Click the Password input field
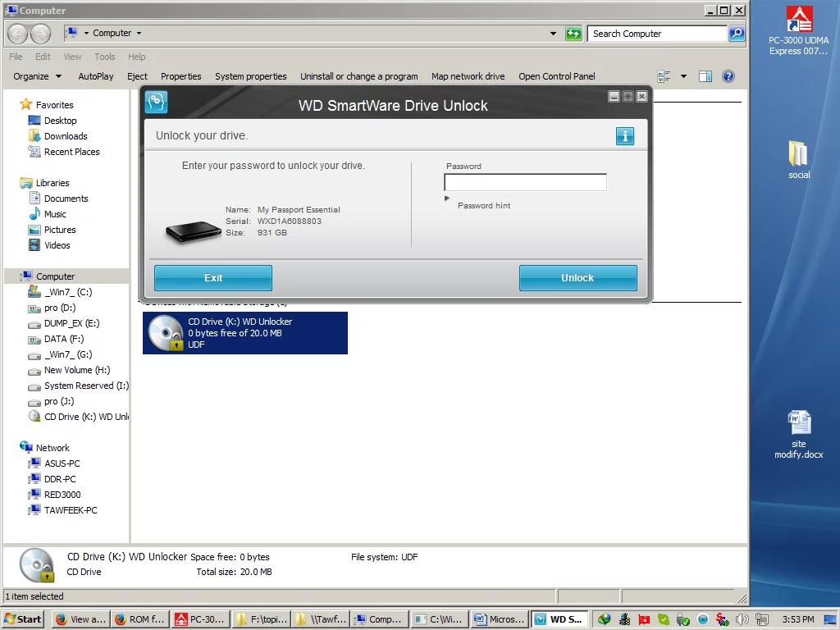Screen dimensions: 840x630 [526, 182]
